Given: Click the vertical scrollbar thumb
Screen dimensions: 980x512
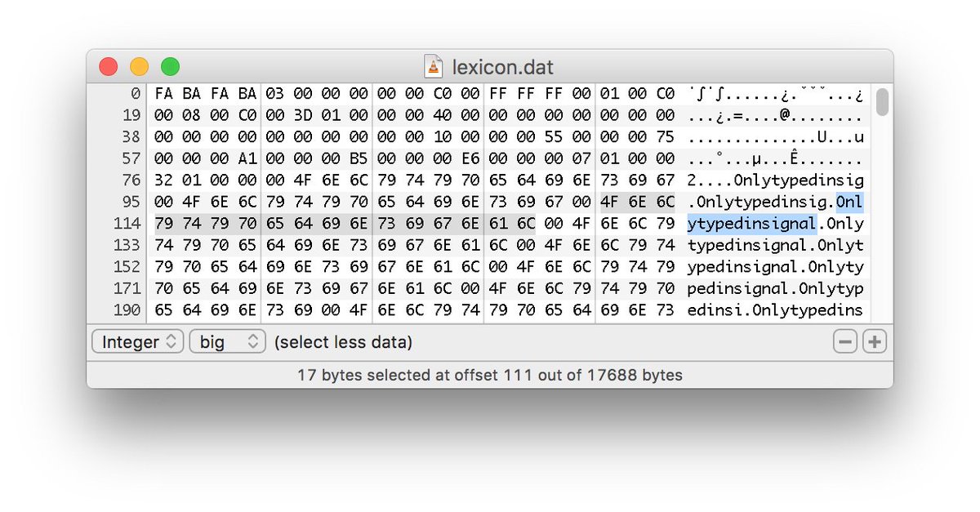Looking at the screenshot, I should pyautogui.click(x=882, y=102).
